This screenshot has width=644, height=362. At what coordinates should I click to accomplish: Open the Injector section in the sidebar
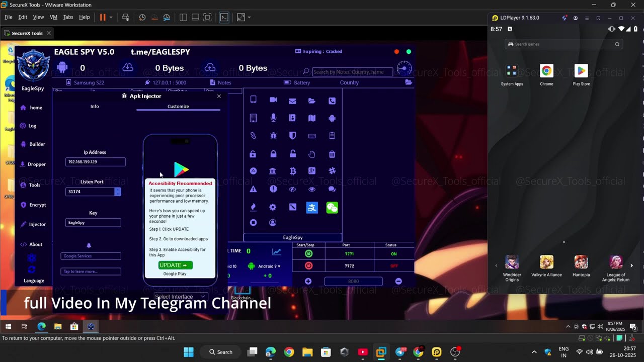[x=33, y=224]
